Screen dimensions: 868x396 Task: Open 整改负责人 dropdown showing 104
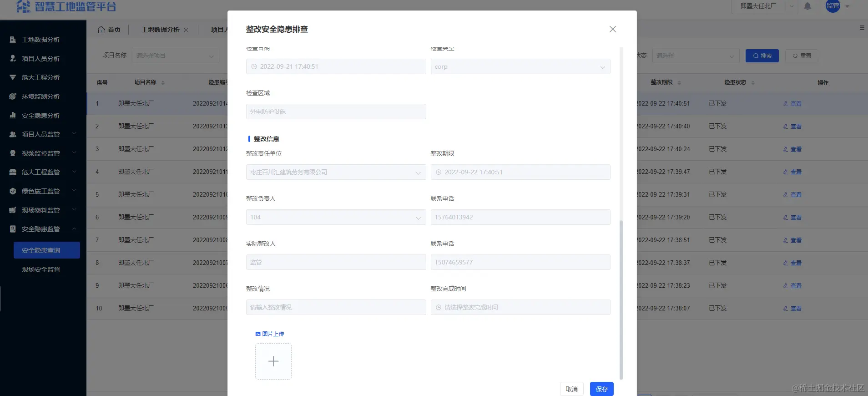[x=336, y=217]
